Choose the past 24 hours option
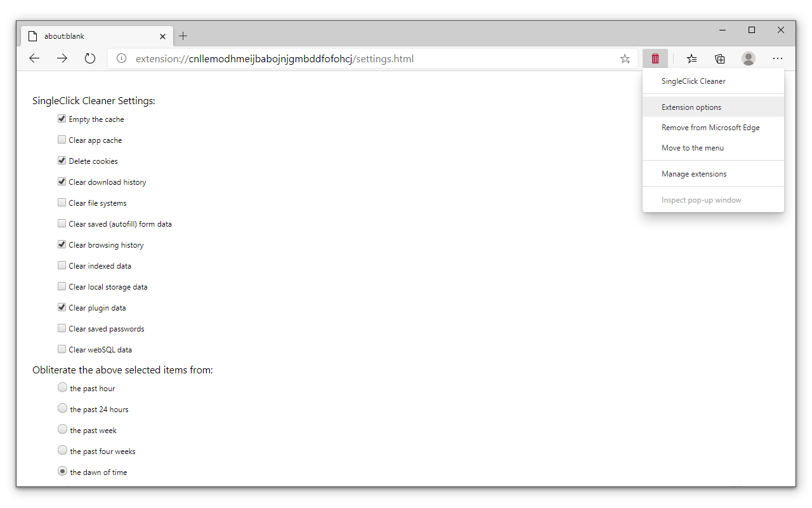The image size is (812, 508). click(x=62, y=408)
